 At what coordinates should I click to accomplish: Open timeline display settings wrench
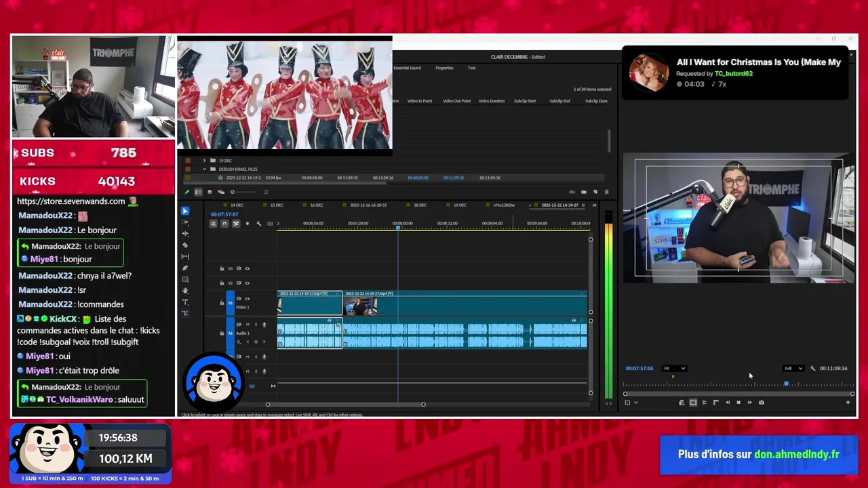[258, 224]
